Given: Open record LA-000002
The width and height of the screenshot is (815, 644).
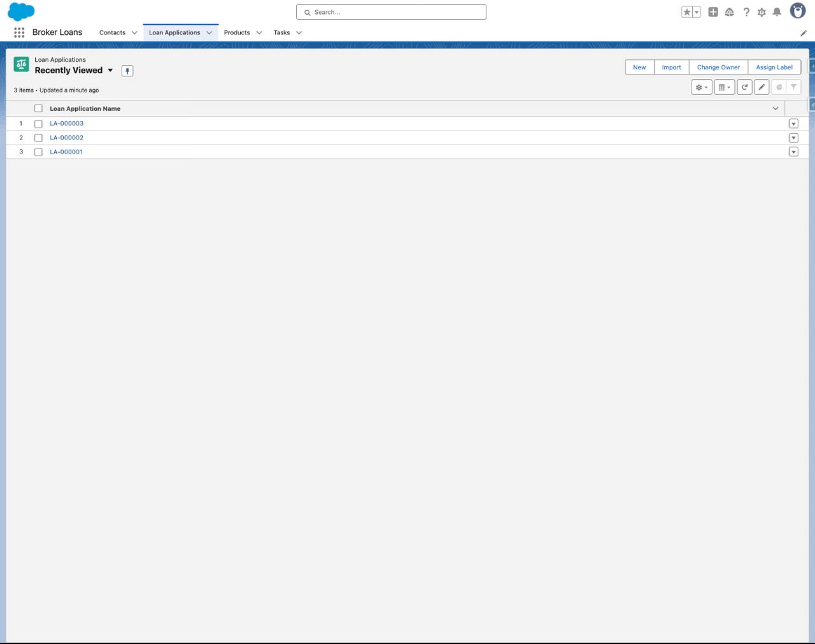Looking at the screenshot, I should (x=67, y=138).
